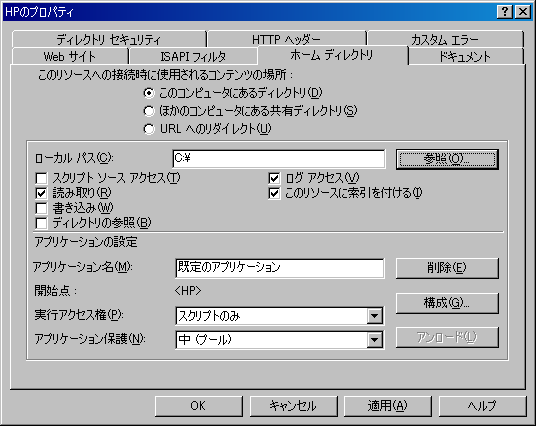Open the カスタム エラー tab
Image resolution: width=536 pixels, height=426 pixels.
coord(445,39)
